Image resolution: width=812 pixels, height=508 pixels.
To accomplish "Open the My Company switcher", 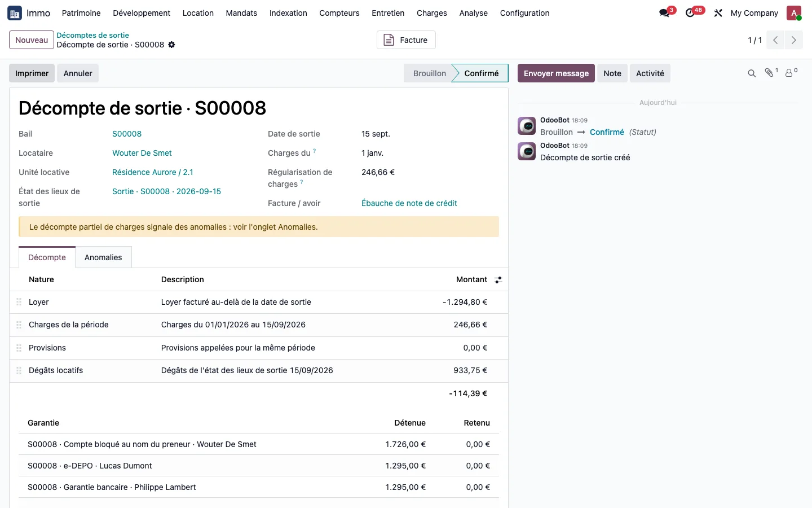I will pos(754,13).
